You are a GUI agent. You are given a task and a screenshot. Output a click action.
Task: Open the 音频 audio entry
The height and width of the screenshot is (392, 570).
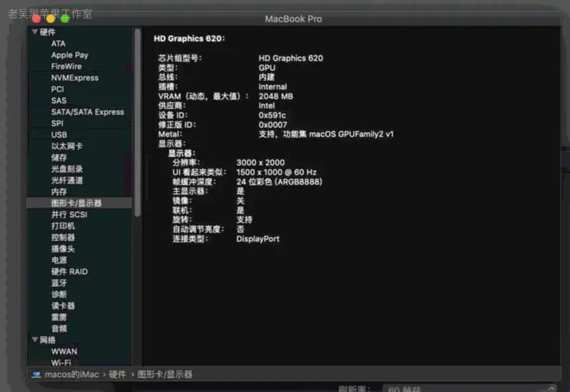click(59, 329)
